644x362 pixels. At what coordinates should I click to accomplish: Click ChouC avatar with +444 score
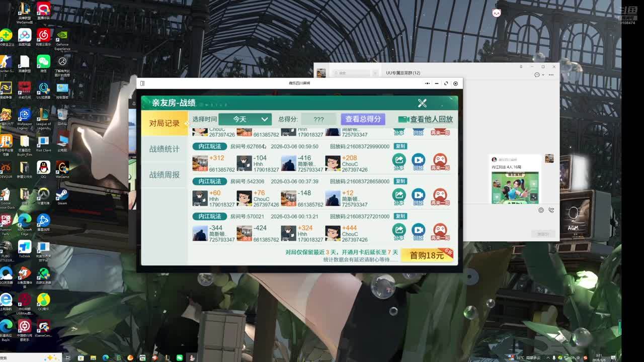pyautogui.click(x=333, y=233)
